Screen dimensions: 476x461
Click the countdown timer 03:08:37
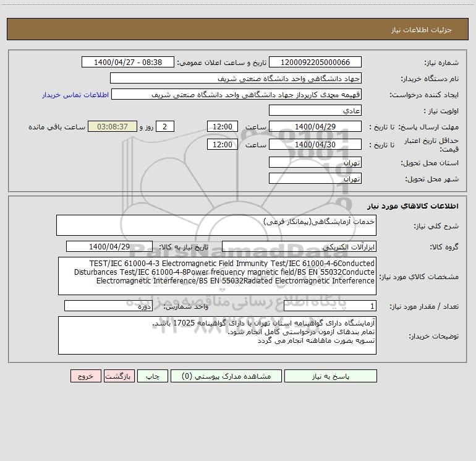pos(113,126)
